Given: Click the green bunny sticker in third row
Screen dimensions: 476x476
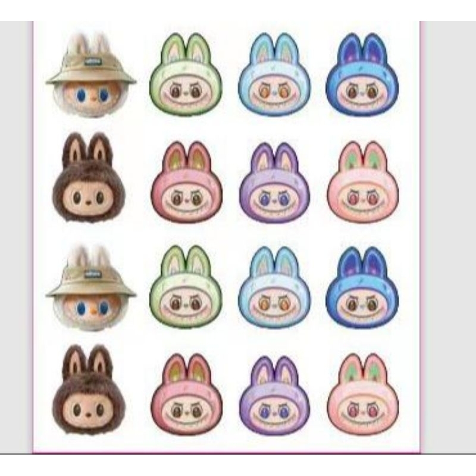Looking at the screenshot, I should pos(186,287).
